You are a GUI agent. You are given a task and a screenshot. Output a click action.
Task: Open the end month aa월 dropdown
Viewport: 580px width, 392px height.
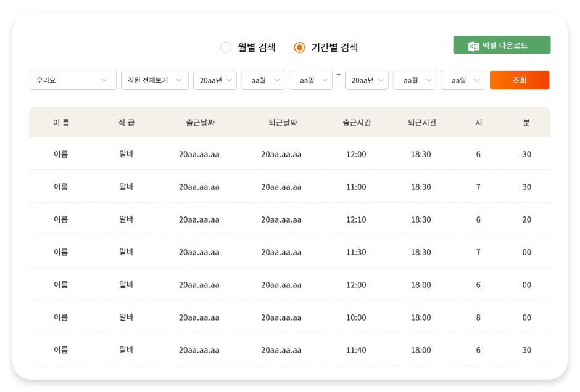click(414, 80)
